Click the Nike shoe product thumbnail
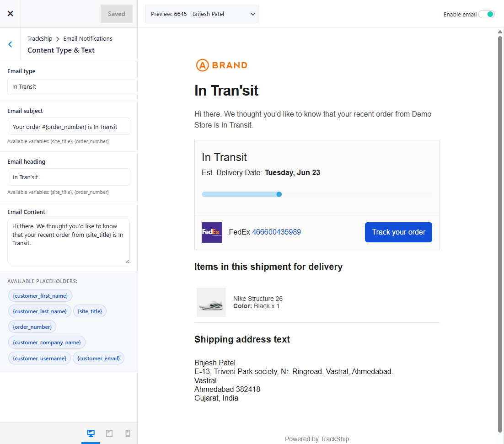The image size is (504, 444). pyautogui.click(x=211, y=302)
